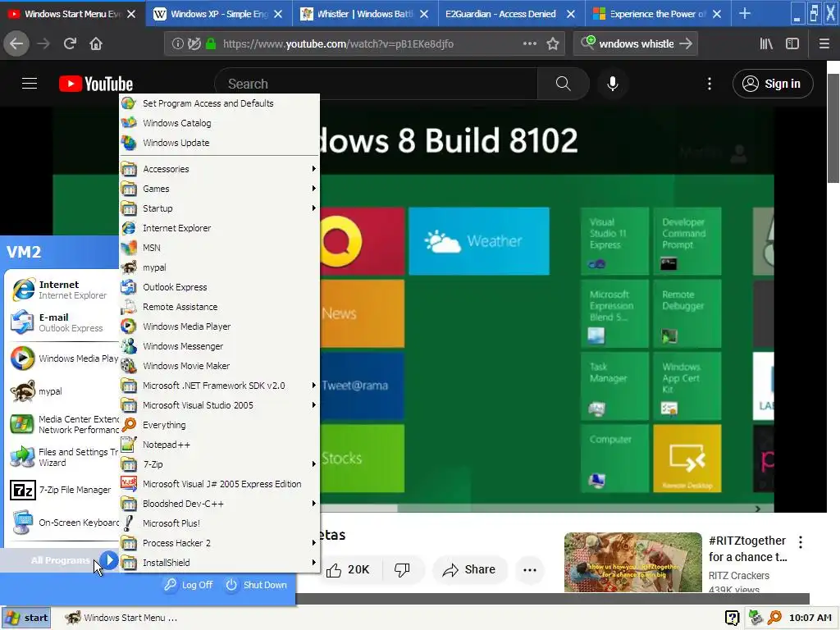Expand the InstallShield submenu
840x630 pixels.
click(219, 563)
